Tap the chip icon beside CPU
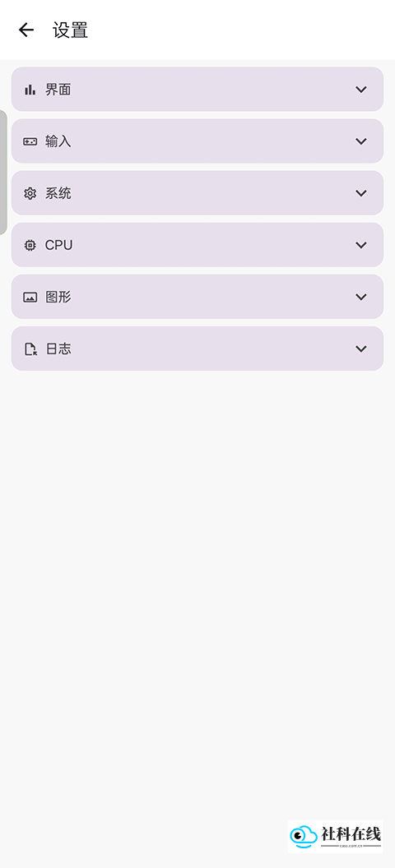Viewport: 395px width, 868px height. click(30, 245)
